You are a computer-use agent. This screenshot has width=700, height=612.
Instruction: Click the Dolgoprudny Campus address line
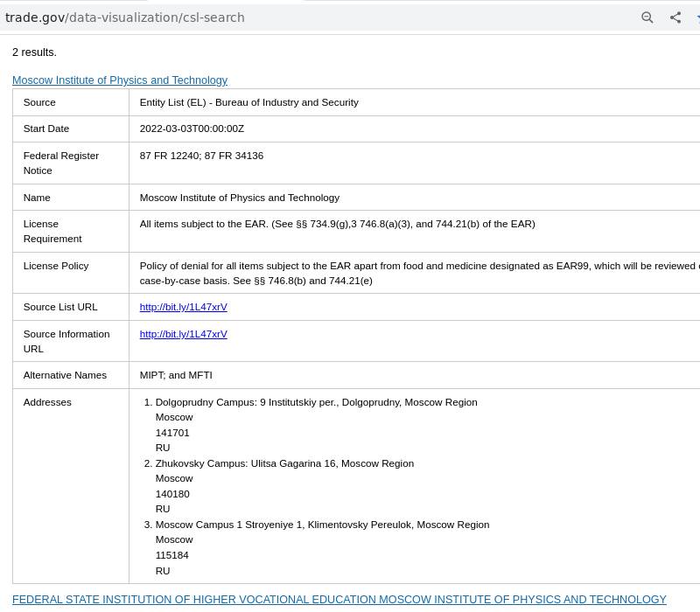click(x=316, y=402)
